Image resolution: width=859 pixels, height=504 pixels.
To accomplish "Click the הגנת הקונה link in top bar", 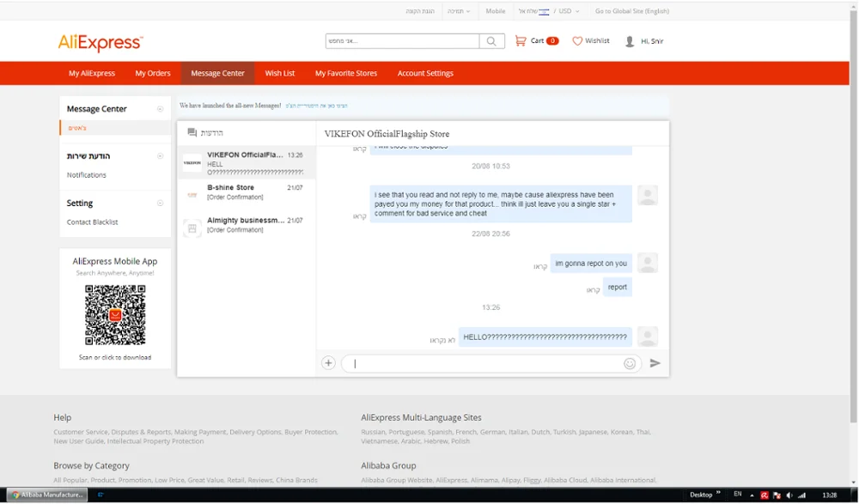I will coord(420,11).
